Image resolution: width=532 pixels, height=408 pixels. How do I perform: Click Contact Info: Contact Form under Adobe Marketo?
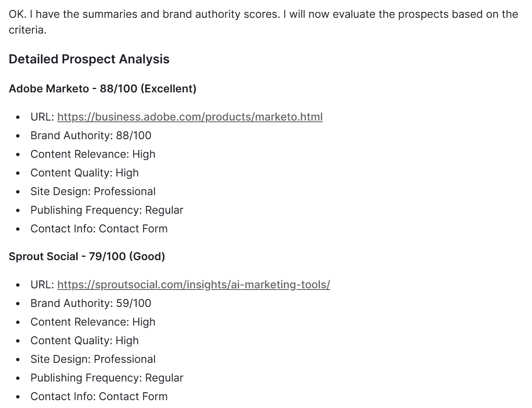(99, 229)
